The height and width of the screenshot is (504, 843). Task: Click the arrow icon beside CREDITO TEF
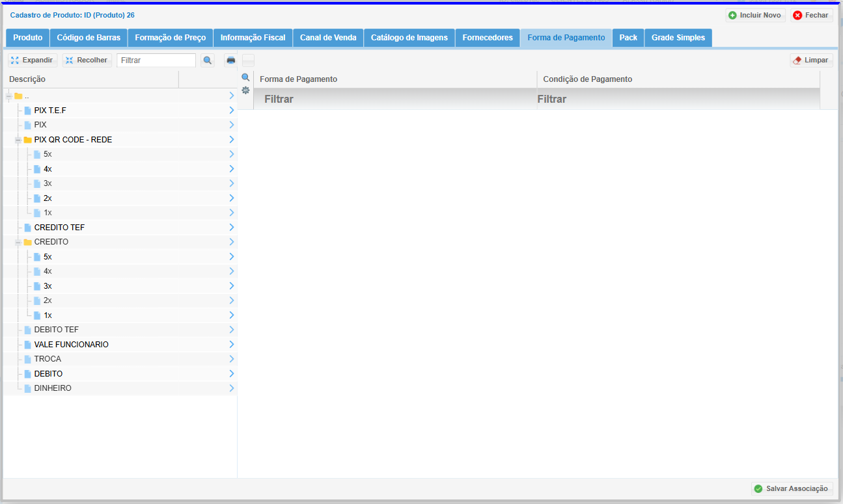pos(232,228)
